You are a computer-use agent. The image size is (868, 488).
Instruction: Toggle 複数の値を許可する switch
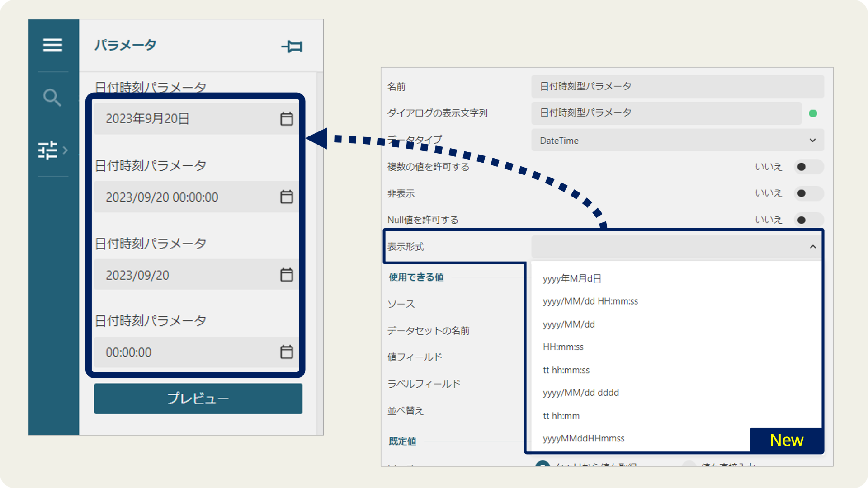click(x=808, y=167)
